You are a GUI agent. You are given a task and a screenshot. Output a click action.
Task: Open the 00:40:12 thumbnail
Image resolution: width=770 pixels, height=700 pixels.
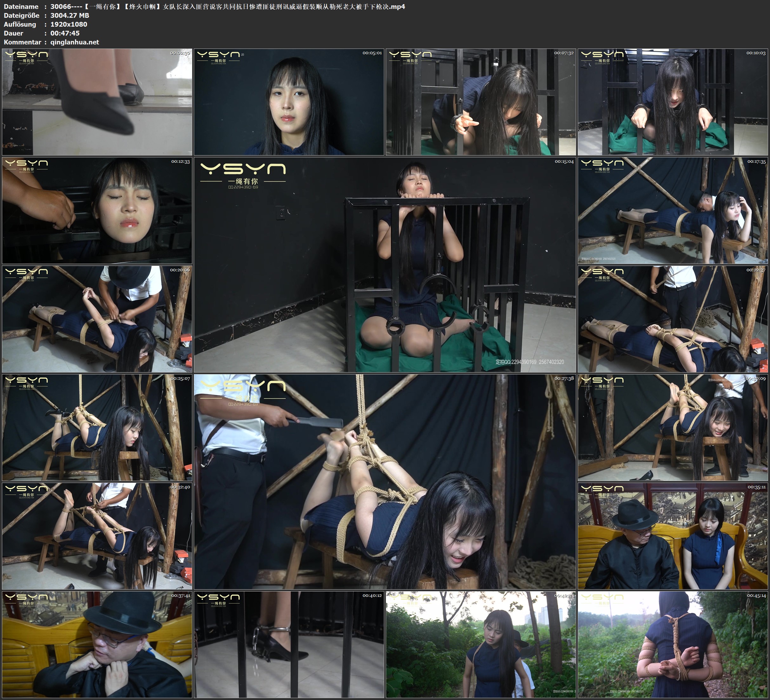click(289, 644)
